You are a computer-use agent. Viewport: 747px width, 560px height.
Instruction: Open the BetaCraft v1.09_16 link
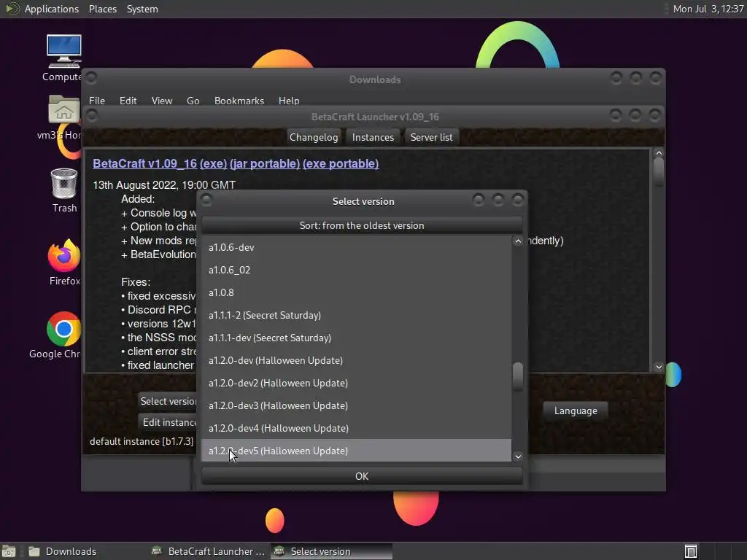tap(145, 163)
